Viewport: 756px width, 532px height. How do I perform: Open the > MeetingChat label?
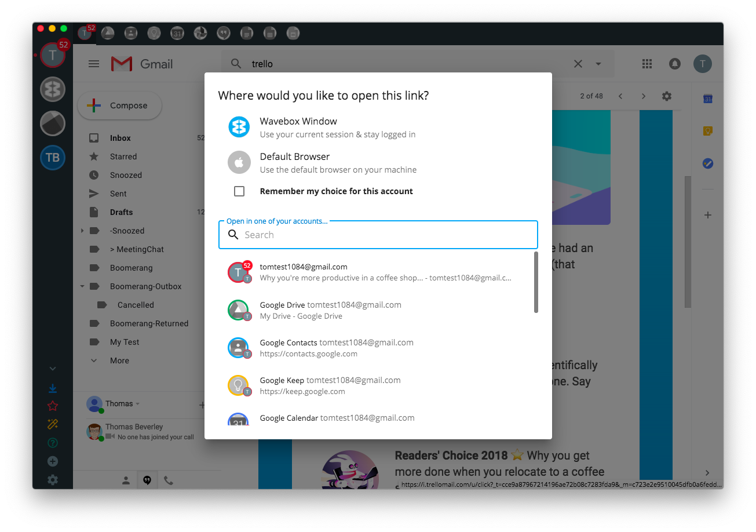coord(137,249)
